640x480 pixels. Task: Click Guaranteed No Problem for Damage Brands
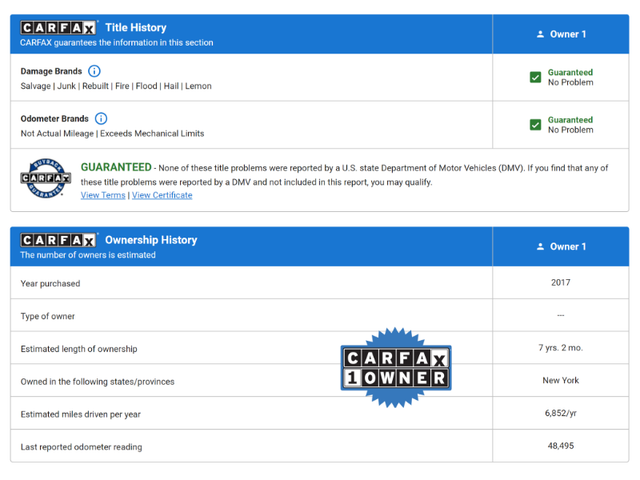[571, 77]
